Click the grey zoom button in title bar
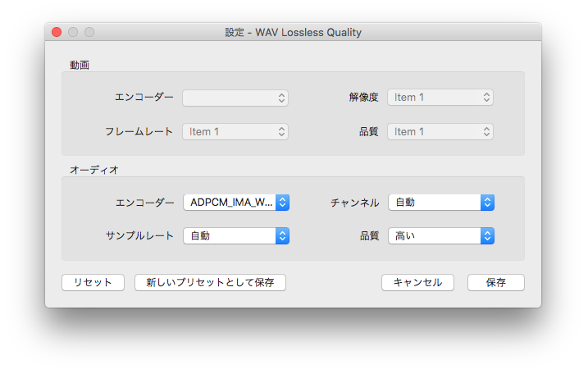 (89, 32)
